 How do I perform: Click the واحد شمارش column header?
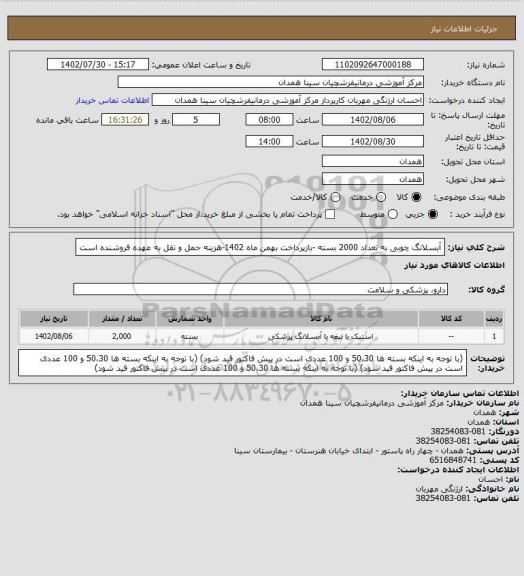[x=190, y=318]
